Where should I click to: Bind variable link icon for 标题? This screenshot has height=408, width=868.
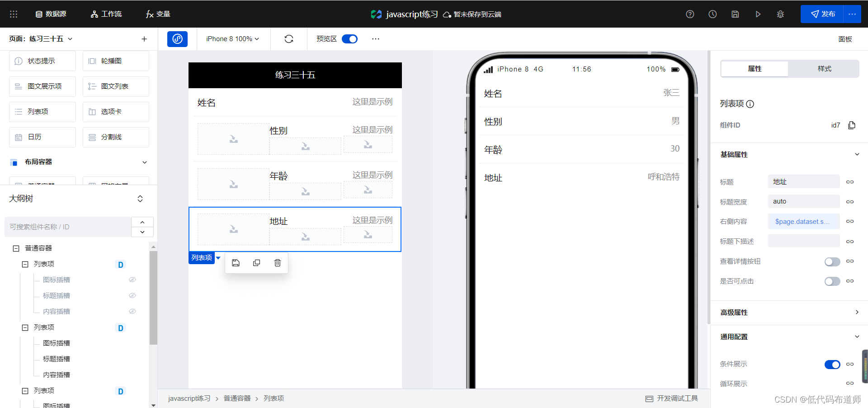click(x=850, y=182)
